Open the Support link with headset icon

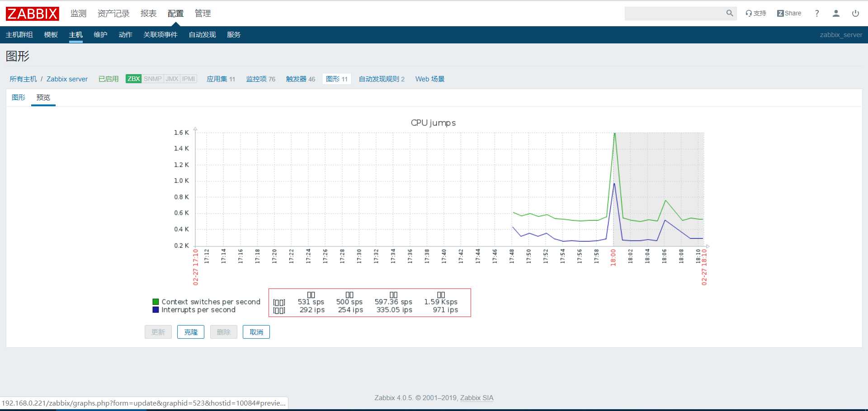pyautogui.click(x=756, y=14)
